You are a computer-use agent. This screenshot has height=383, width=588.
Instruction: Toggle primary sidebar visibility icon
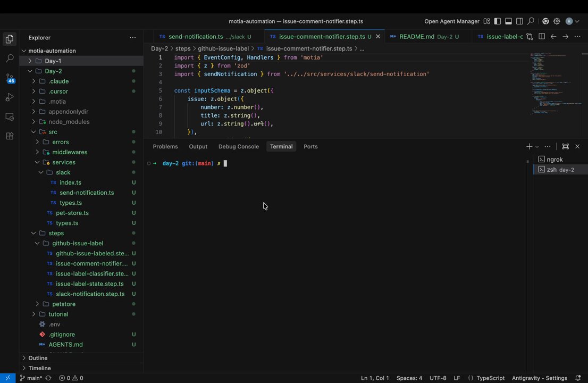tap(497, 21)
